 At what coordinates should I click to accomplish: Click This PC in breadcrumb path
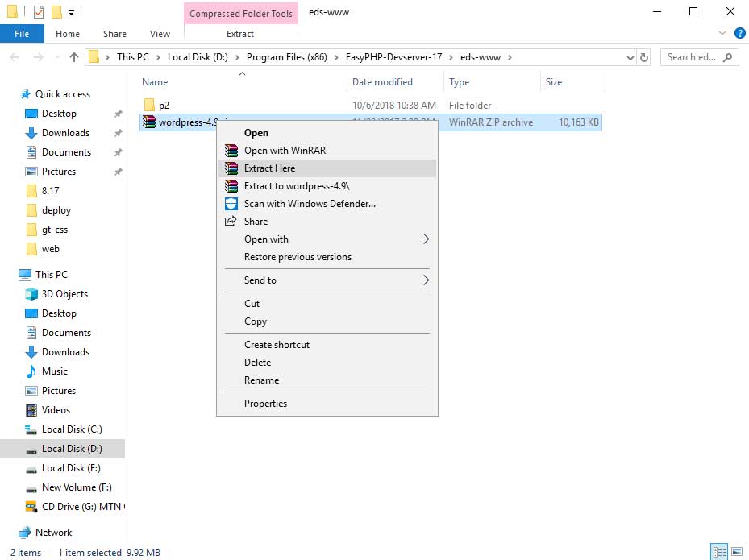[133, 57]
